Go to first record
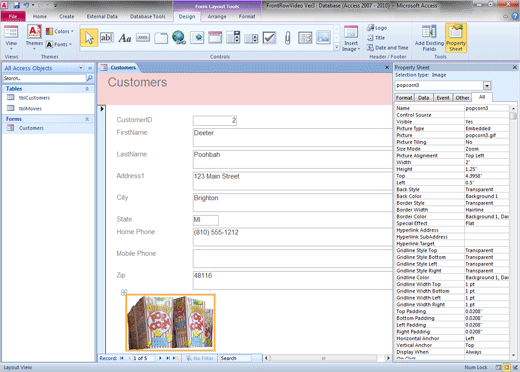 122,358
